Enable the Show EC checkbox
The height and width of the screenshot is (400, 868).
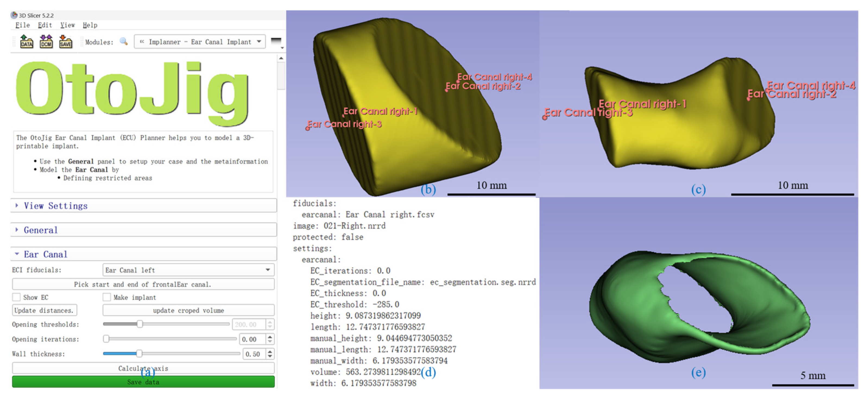[x=17, y=297]
